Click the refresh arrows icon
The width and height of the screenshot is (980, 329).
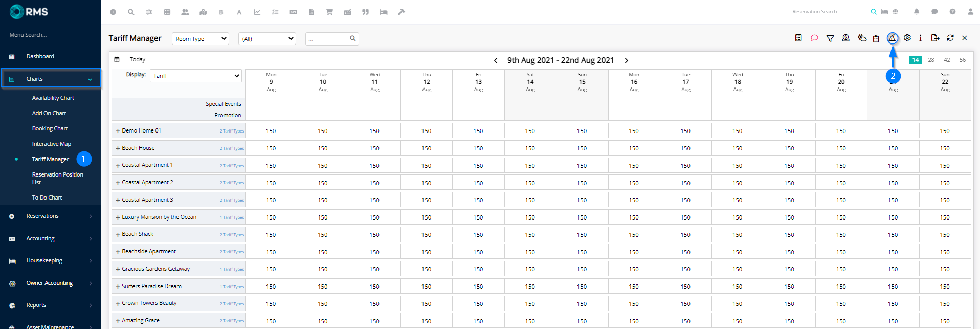950,38
